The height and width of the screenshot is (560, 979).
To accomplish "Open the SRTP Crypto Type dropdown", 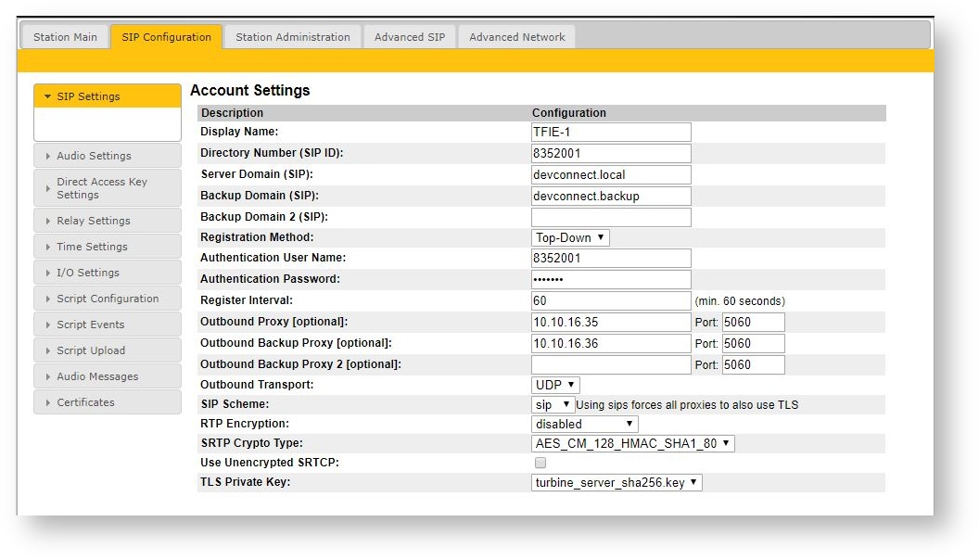I will coord(632,443).
